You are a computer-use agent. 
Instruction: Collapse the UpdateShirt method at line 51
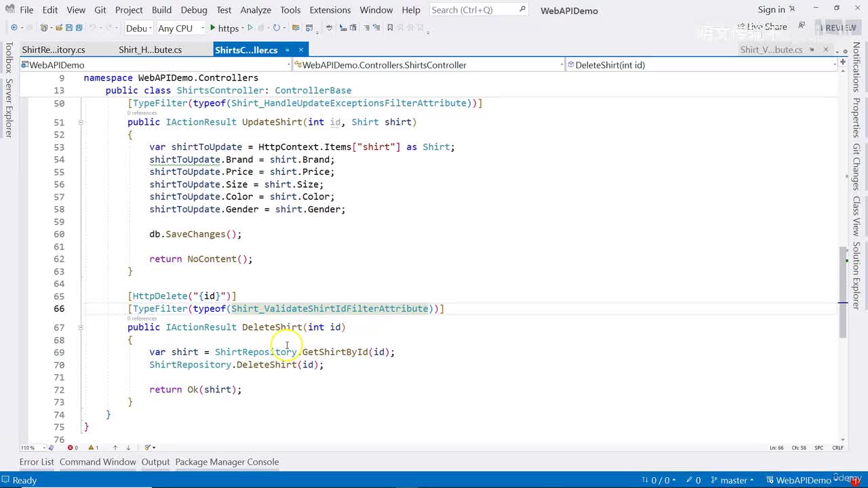tap(81, 122)
